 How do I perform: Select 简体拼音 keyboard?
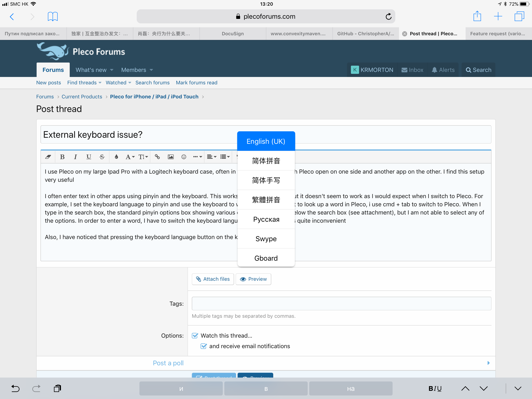266,161
